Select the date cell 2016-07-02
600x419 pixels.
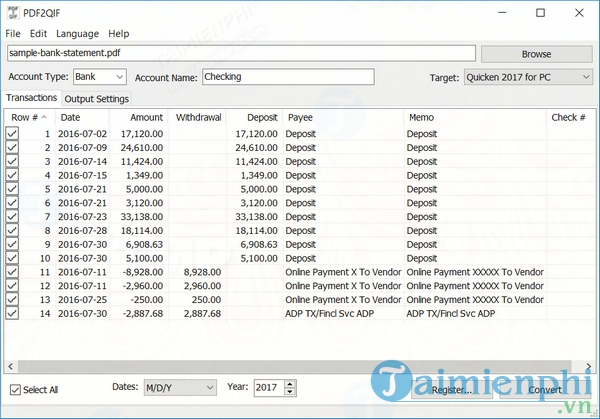click(83, 134)
